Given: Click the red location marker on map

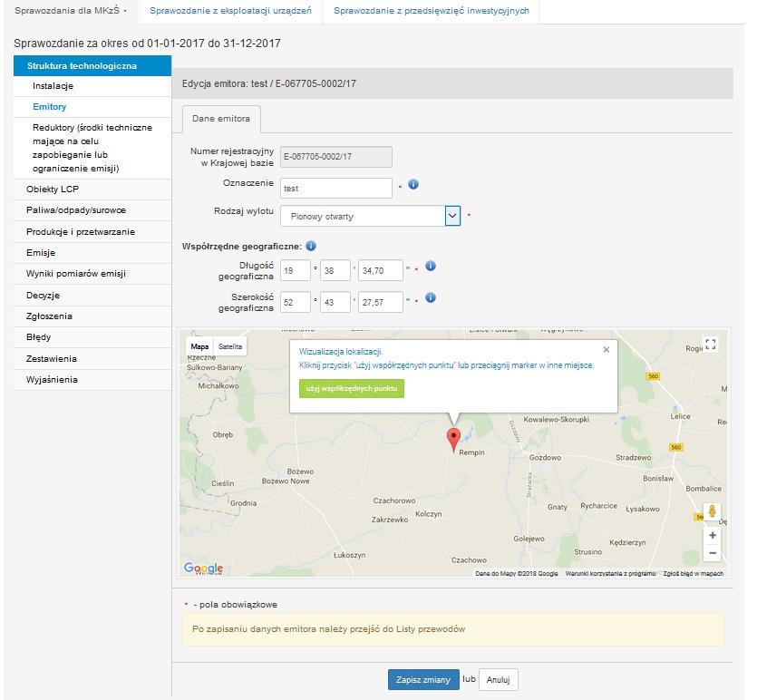Looking at the screenshot, I should 453,439.
